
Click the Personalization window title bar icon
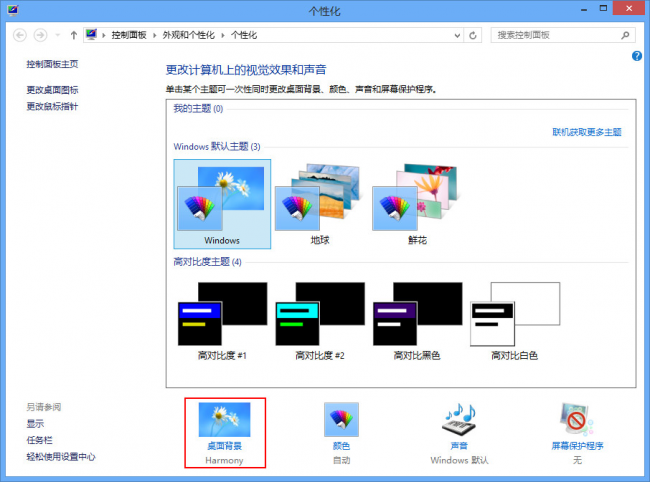point(13,10)
